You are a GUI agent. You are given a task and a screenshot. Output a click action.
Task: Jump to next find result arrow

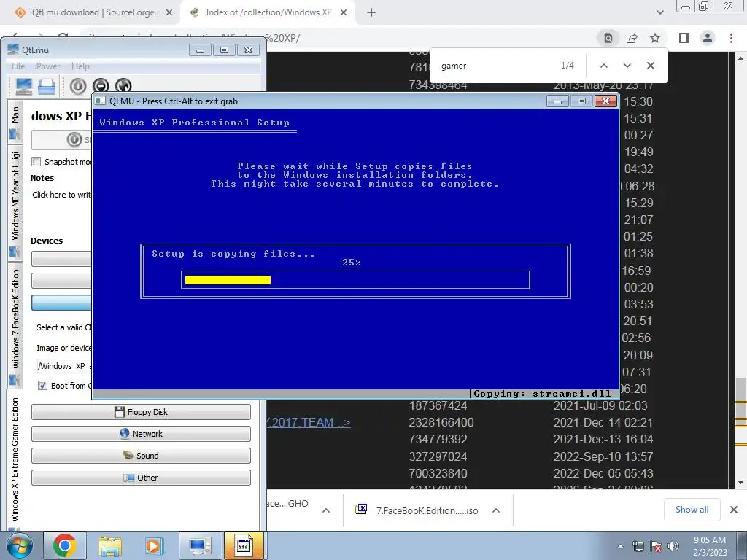(x=627, y=66)
